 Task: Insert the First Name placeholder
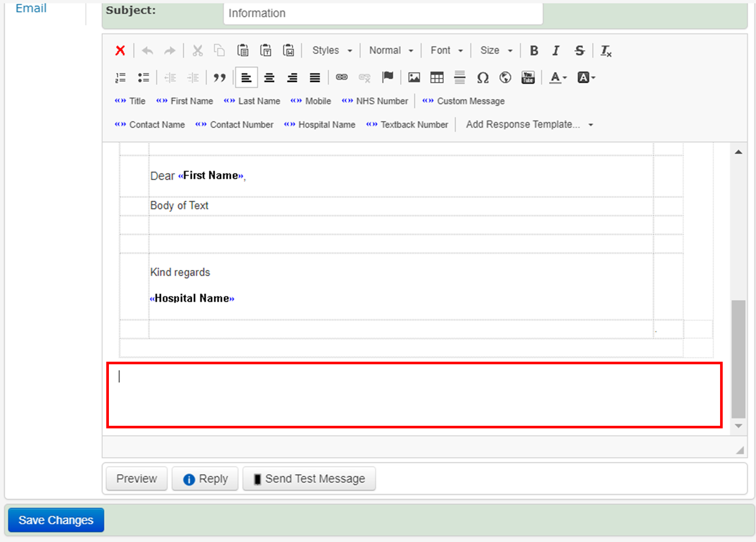pyautogui.click(x=185, y=101)
